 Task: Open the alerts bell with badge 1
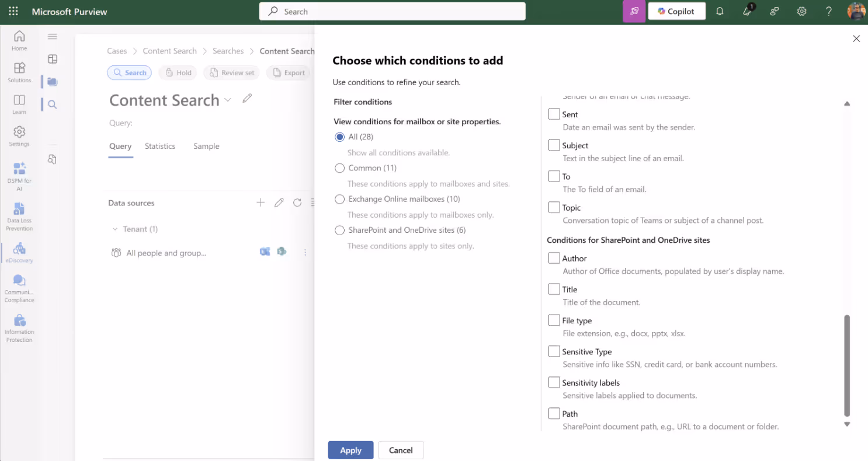click(747, 11)
